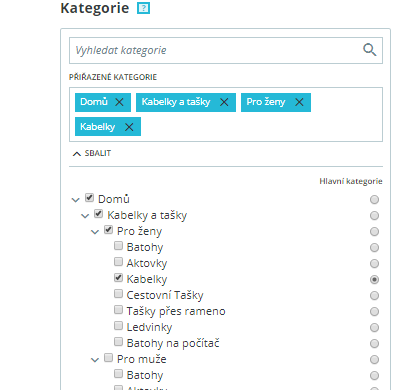Collapse the Pro ženy node
396x390 pixels.
click(95, 232)
